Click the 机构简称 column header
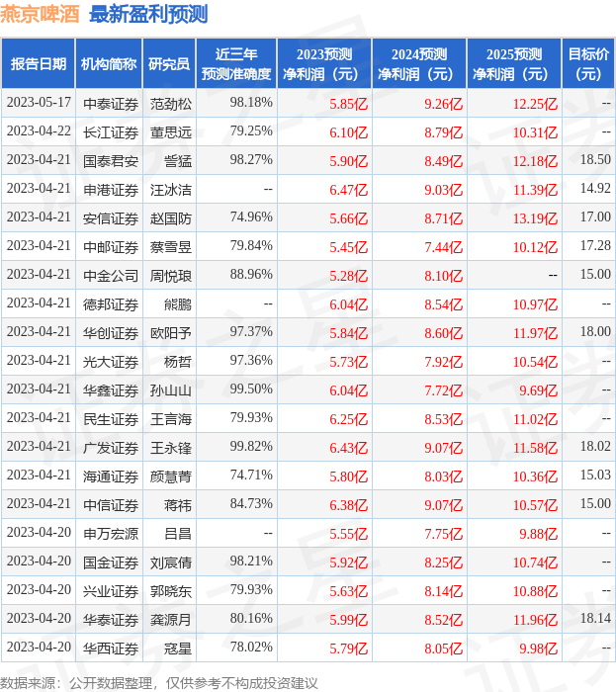Viewport: 616px width, 692px height. coord(109,63)
